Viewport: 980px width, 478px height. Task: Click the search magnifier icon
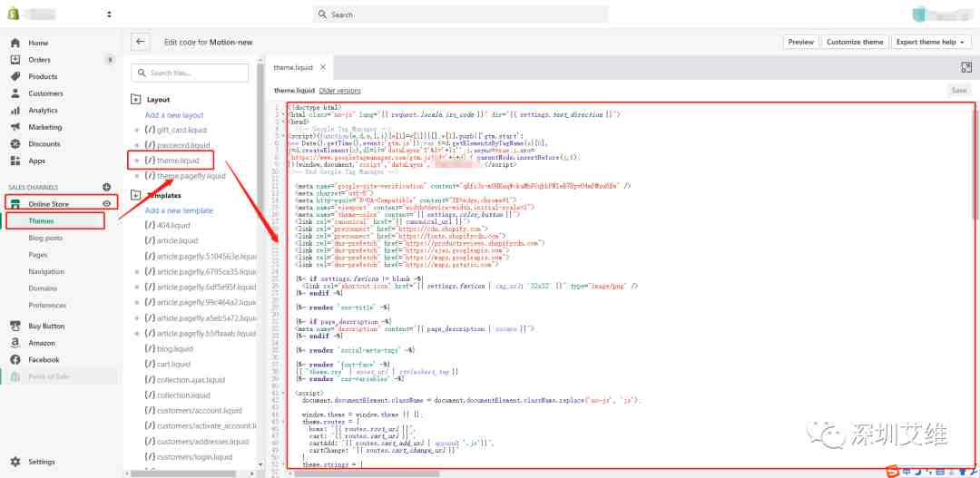tap(322, 14)
